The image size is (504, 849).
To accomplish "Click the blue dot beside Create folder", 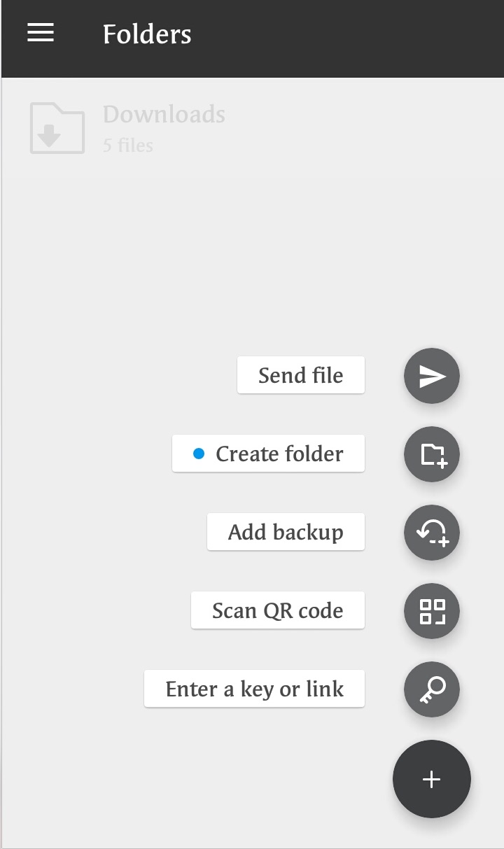I will (x=199, y=454).
